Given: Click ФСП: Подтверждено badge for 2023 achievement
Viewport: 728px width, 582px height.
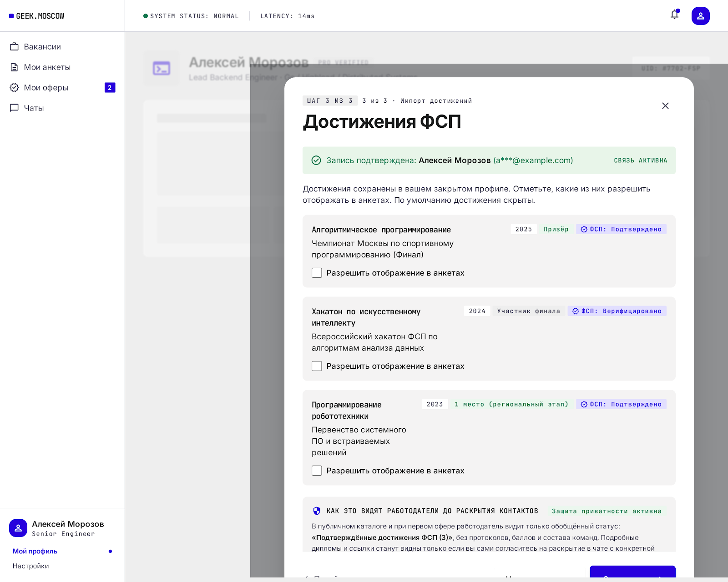Looking at the screenshot, I should [621, 404].
